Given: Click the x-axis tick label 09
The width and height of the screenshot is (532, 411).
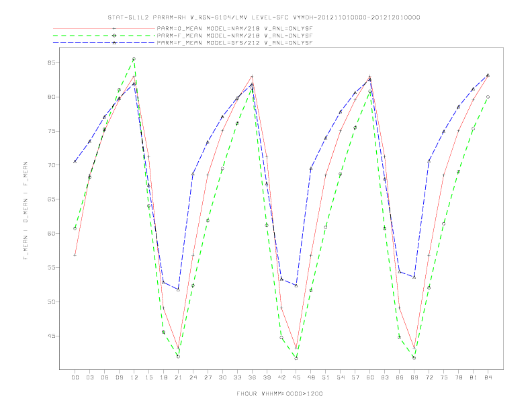Looking at the screenshot, I should (119, 377).
